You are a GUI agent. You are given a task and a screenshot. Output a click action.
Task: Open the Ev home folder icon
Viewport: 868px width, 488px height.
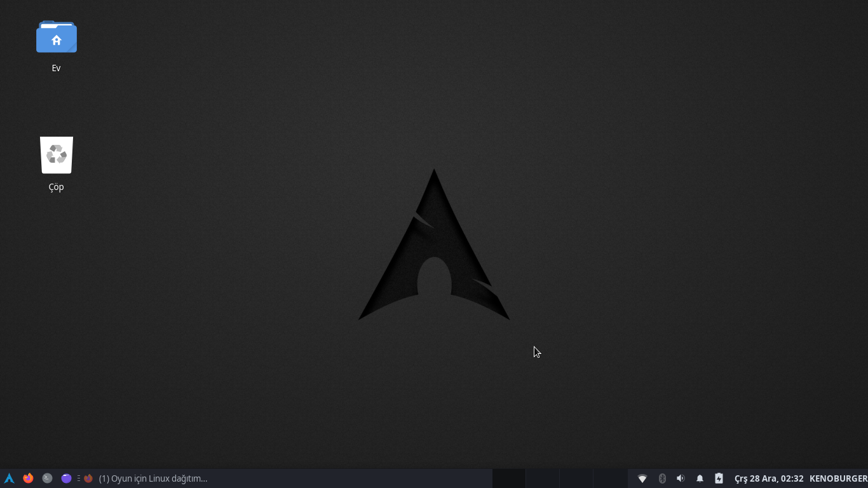click(57, 37)
